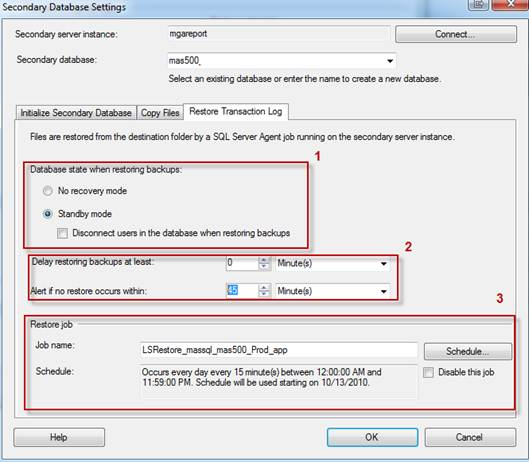529x462 pixels.
Task: Select No recovery mode option
Action: (48, 191)
